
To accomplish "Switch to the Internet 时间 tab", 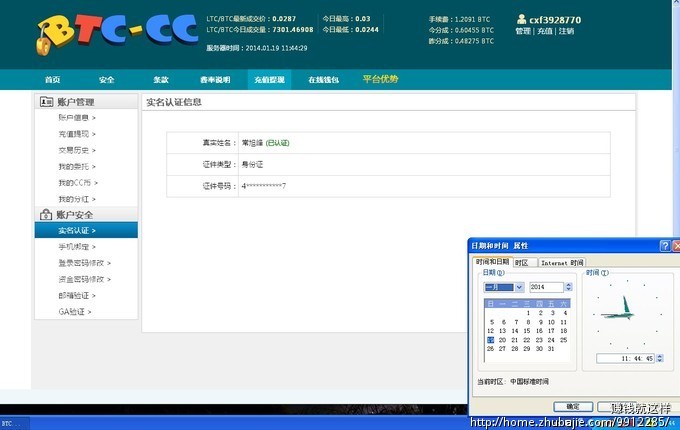I will coord(562,263).
